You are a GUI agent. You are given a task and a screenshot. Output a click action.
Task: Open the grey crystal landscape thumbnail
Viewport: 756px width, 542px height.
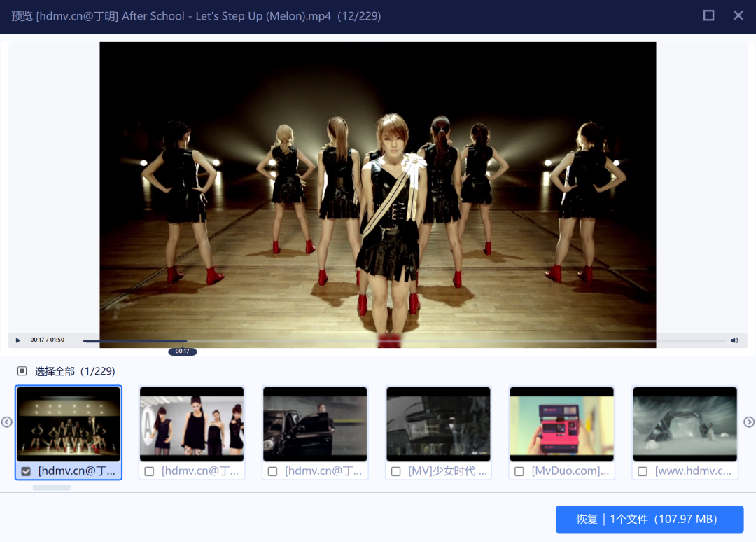(x=685, y=424)
